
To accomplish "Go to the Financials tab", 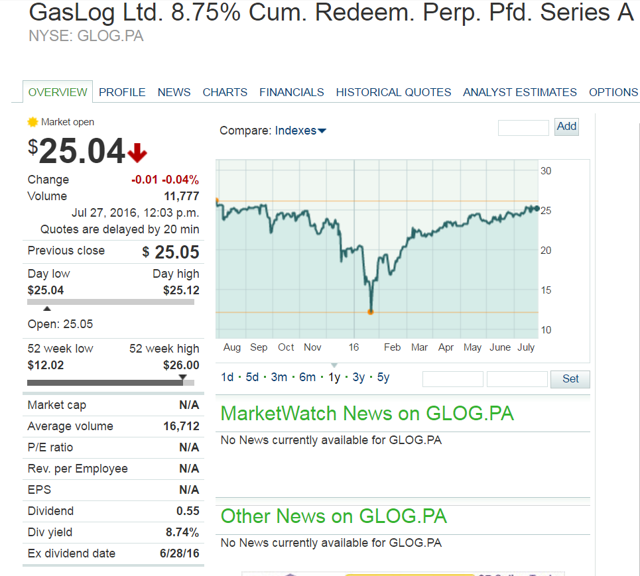I will 291,92.
